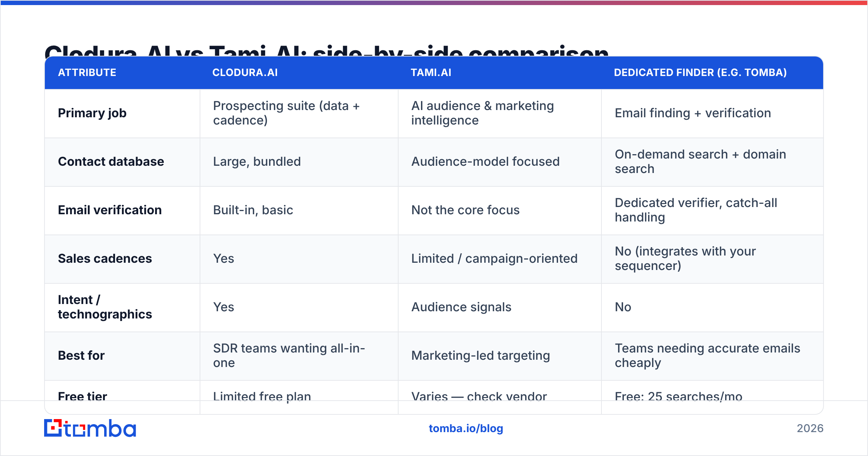The height and width of the screenshot is (456, 868).
Task: Click 'Yes' in the Intent / technographics row
Action: (224, 307)
